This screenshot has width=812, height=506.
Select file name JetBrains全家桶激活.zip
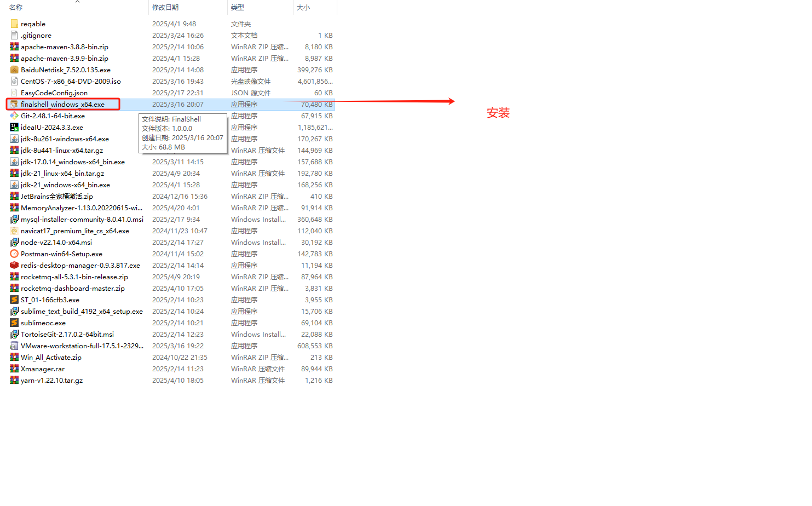pyautogui.click(x=57, y=196)
